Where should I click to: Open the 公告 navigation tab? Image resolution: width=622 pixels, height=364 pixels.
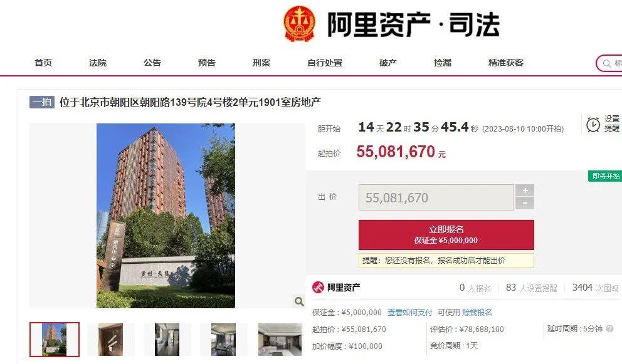pos(152,63)
